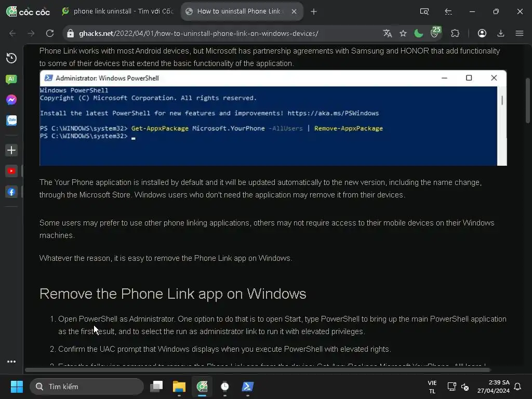The width and height of the screenshot is (532, 399).
Task: Add a new app to the sidebar
Action: tap(11, 150)
